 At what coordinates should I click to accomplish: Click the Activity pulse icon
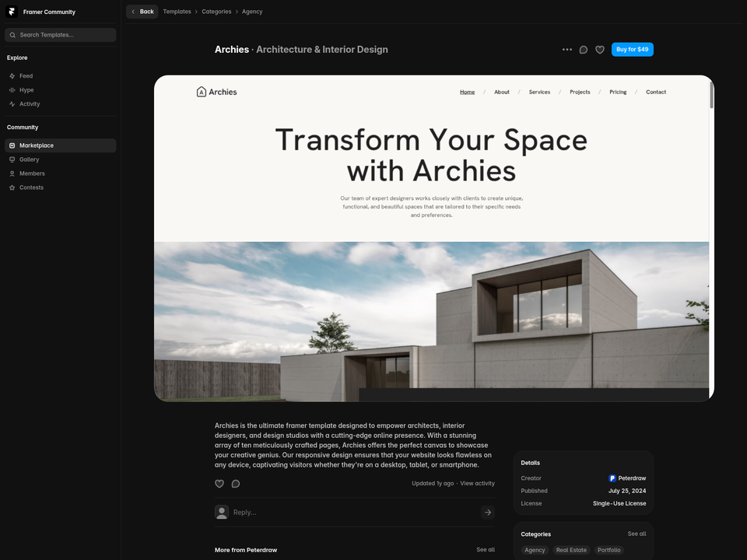(12, 103)
